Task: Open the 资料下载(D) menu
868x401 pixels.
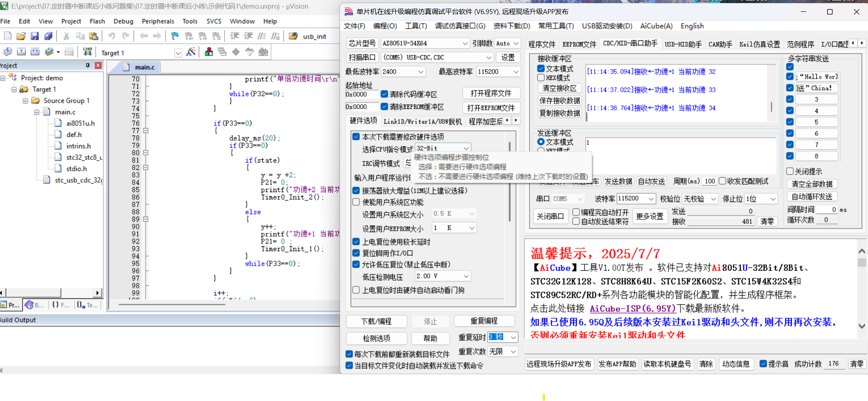Action: pos(511,26)
